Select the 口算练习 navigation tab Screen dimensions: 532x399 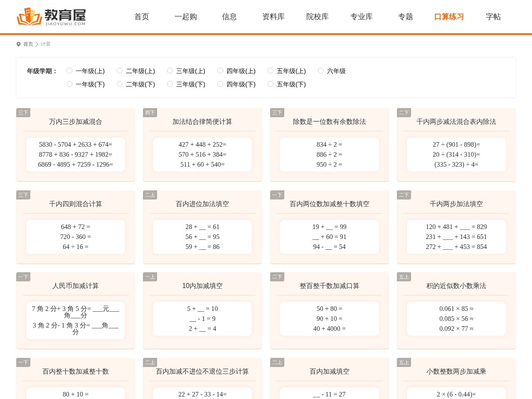(x=449, y=17)
